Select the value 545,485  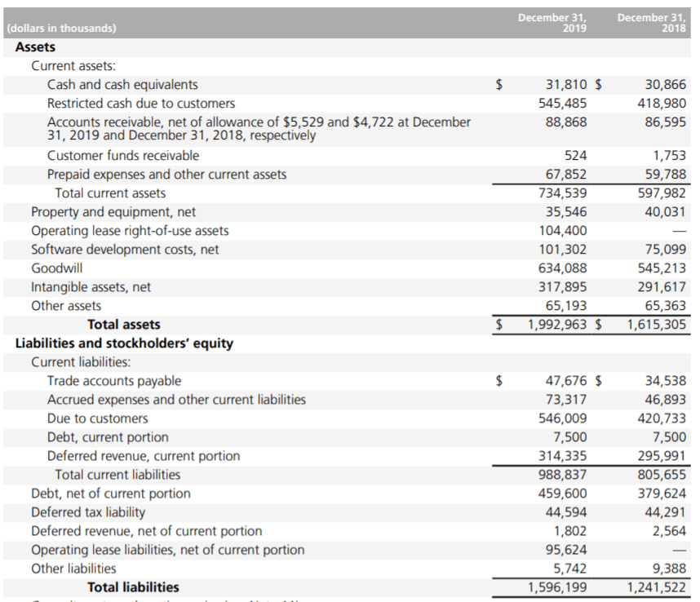[562, 103]
